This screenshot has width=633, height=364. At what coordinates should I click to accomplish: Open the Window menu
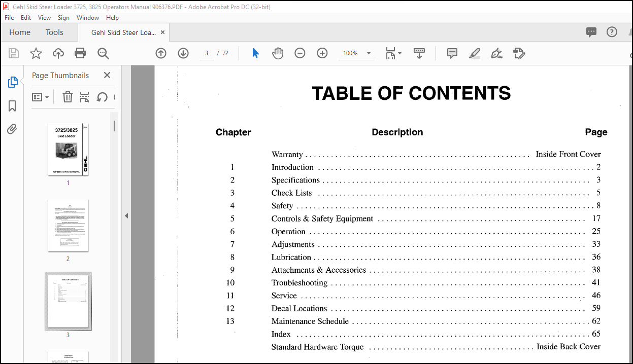(88, 17)
